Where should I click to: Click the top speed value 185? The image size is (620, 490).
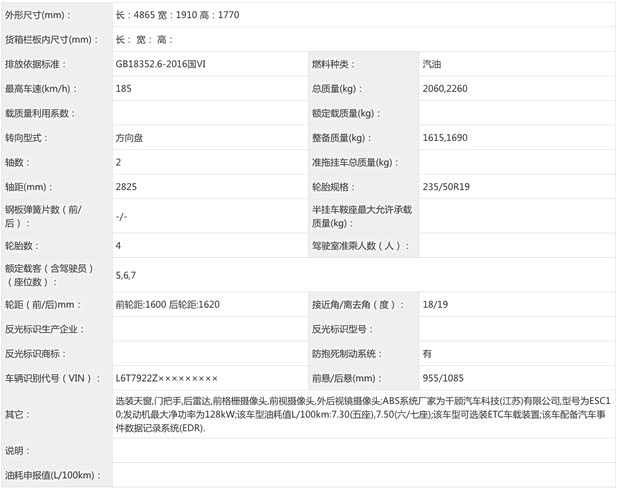tap(124, 89)
